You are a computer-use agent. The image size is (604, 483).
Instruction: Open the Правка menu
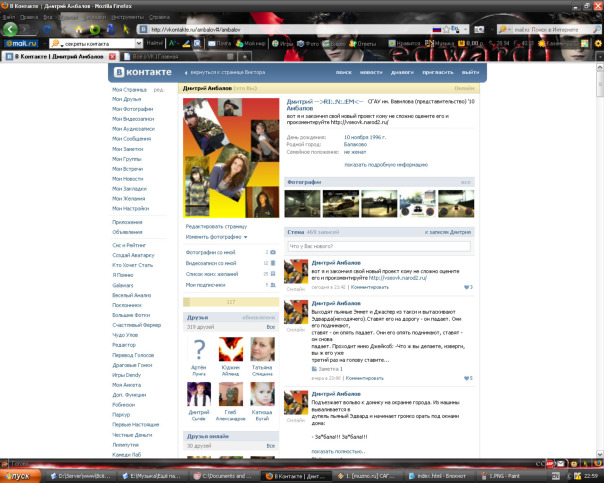29,17
